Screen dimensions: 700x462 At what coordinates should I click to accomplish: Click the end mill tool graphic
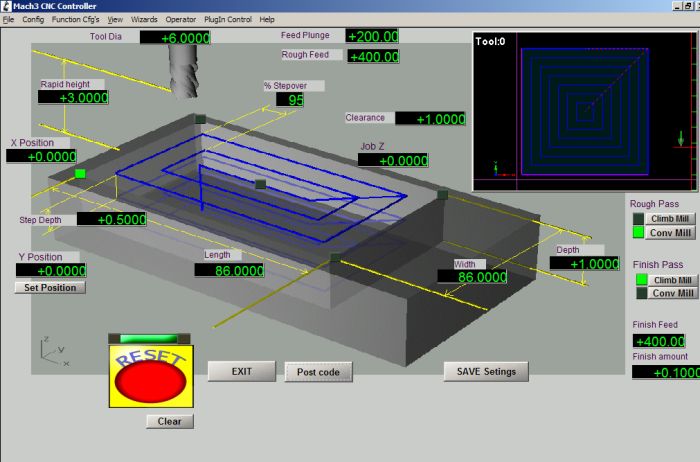coord(183,71)
